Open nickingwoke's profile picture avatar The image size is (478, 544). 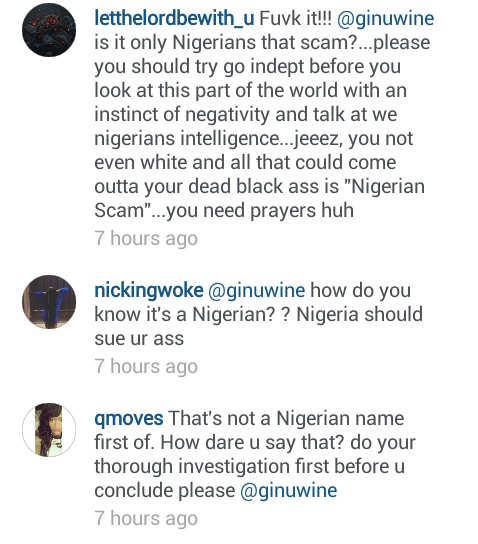click(49, 302)
